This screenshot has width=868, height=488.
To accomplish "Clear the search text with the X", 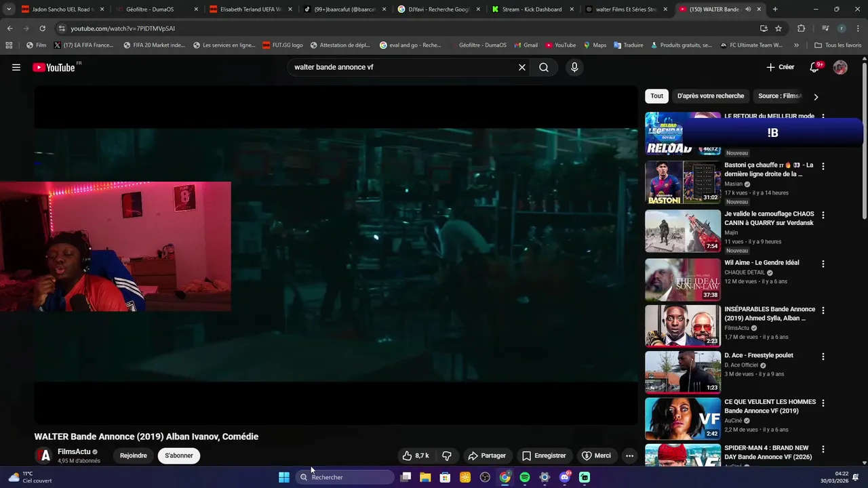I will 522,67.
